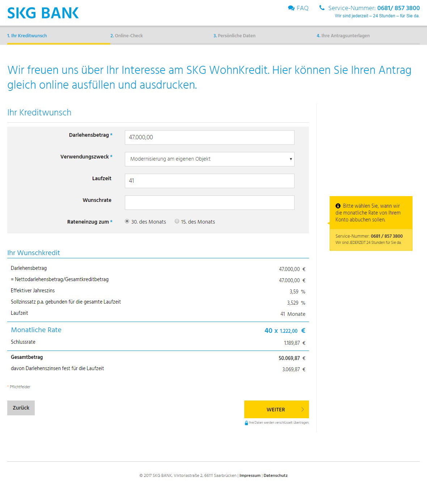Click the service number in the yellow box
This screenshot has width=427, height=504.
click(386, 236)
